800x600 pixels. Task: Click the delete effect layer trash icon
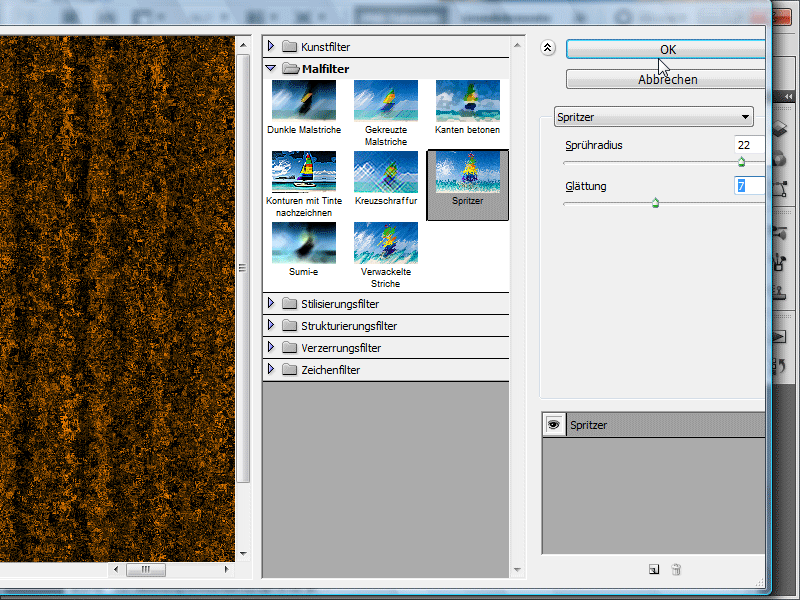tap(676, 569)
